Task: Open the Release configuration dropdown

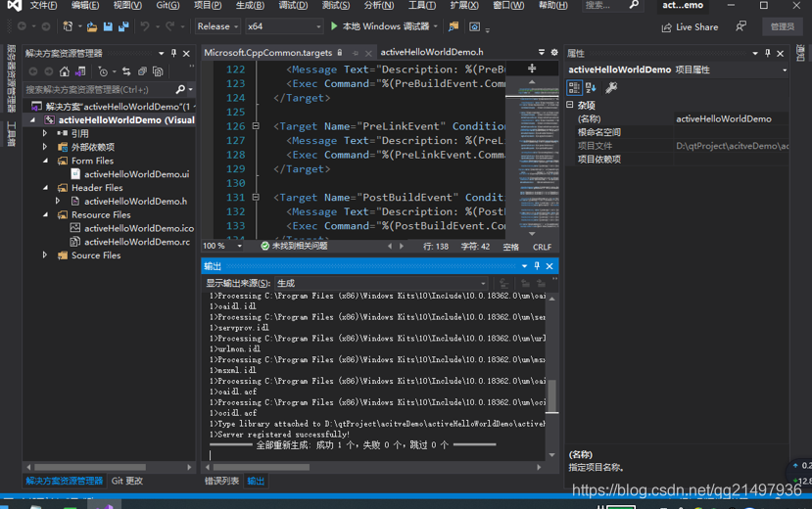Action: pos(217,26)
